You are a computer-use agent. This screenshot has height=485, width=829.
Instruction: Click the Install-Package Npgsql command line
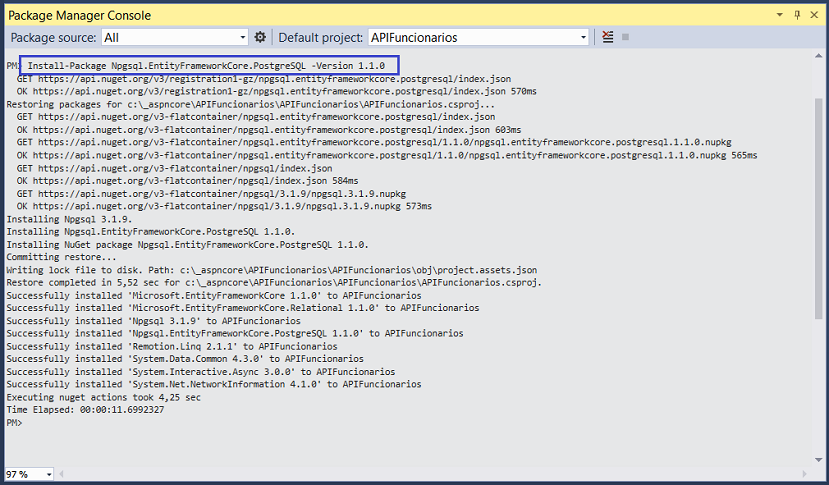(206, 66)
